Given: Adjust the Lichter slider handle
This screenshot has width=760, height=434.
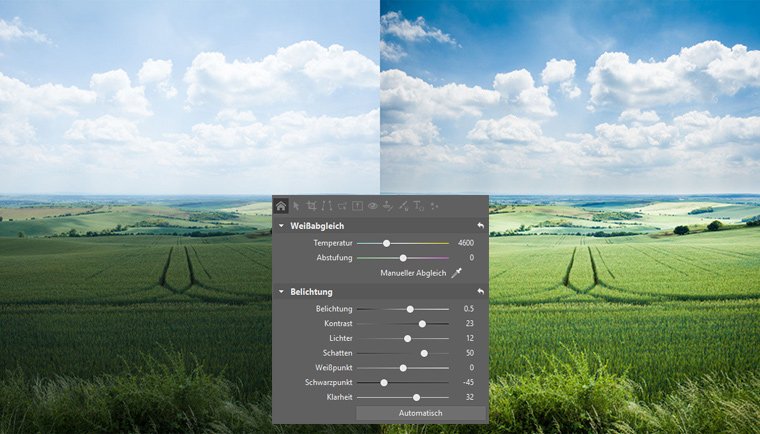Looking at the screenshot, I should [x=408, y=338].
